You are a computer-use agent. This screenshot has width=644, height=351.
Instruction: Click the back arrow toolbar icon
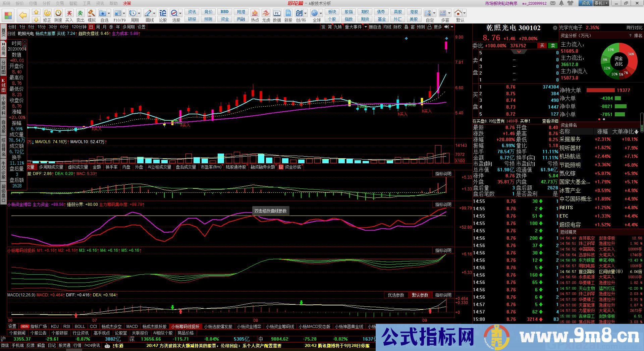tap(23, 15)
